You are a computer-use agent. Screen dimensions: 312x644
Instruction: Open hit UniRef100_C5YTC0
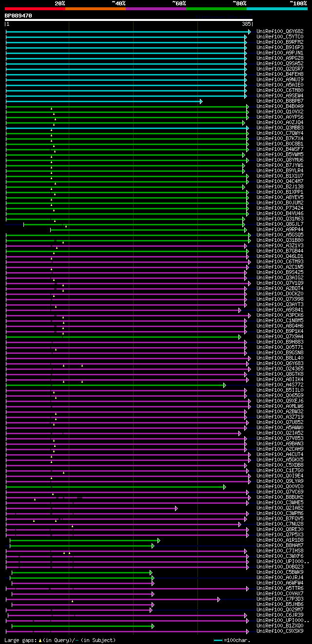click(280, 37)
